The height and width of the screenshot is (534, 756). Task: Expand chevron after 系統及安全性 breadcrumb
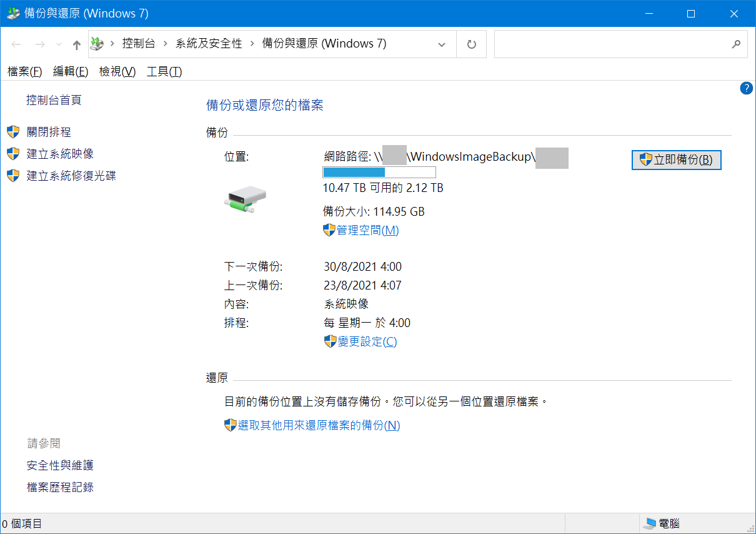coord(252,44)
